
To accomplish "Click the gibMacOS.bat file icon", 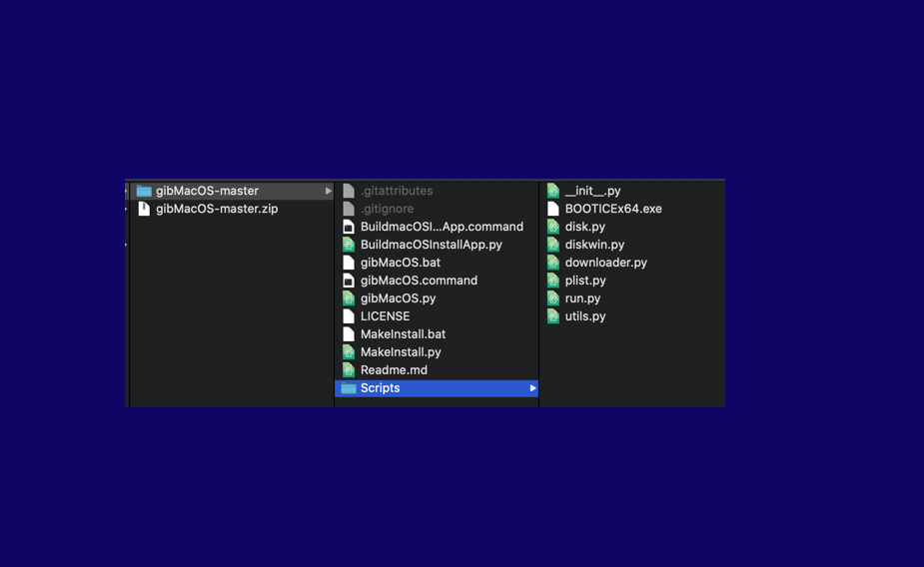I will point(349,263).
